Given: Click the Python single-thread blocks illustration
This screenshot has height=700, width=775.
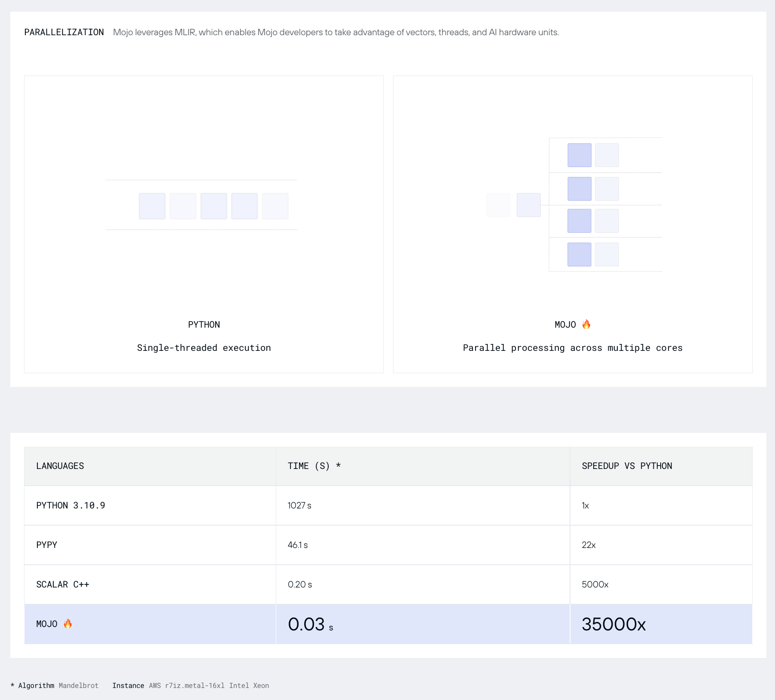Looking at the screenshot, I should pos(201,205).
